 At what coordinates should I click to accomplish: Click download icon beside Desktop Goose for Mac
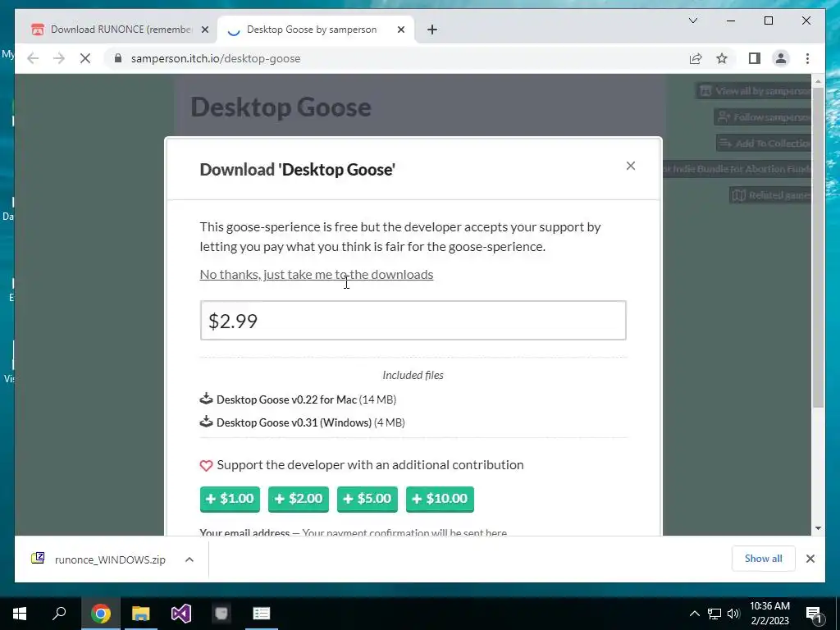coord(206,399)
